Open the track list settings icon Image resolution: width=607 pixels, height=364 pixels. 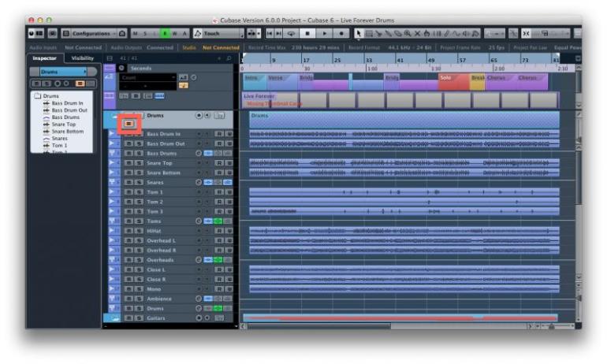click(x=110, y=58)
